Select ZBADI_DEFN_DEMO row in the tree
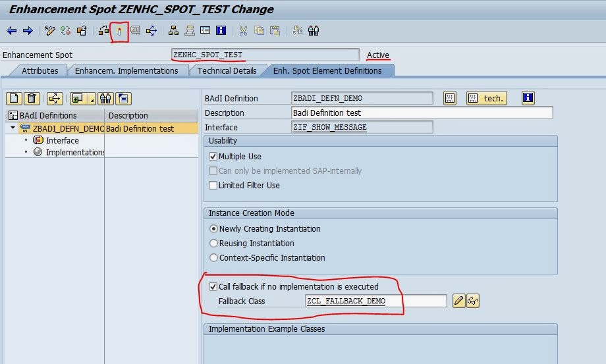The image size is (606, 364). click(102, 128)
